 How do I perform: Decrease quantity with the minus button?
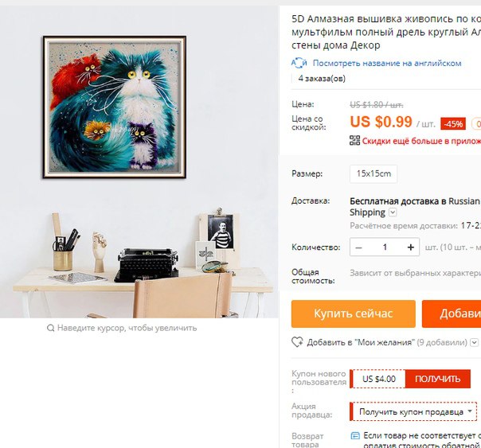(x=358, y=247)
